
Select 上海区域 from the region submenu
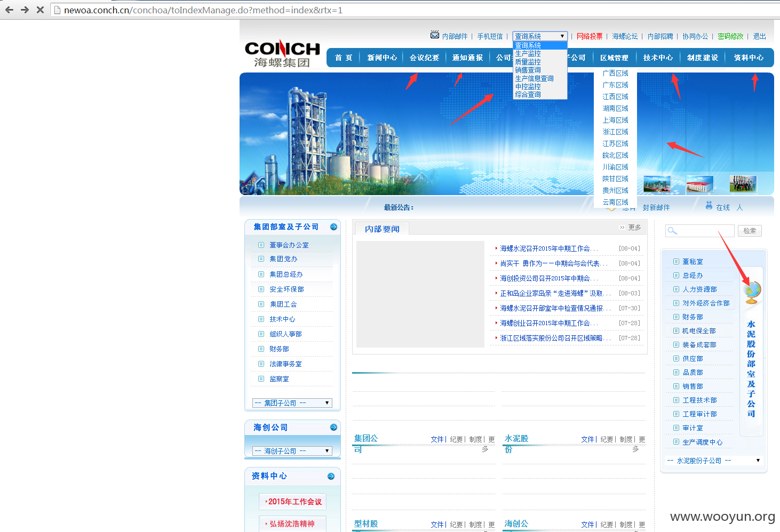(615, 120)
